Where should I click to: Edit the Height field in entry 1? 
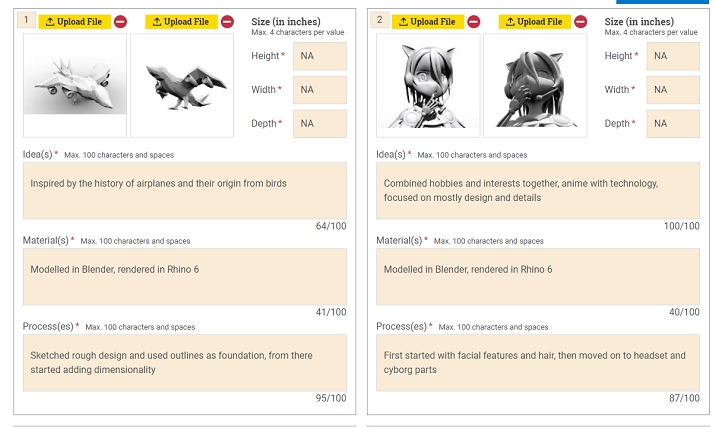(320, 56)
